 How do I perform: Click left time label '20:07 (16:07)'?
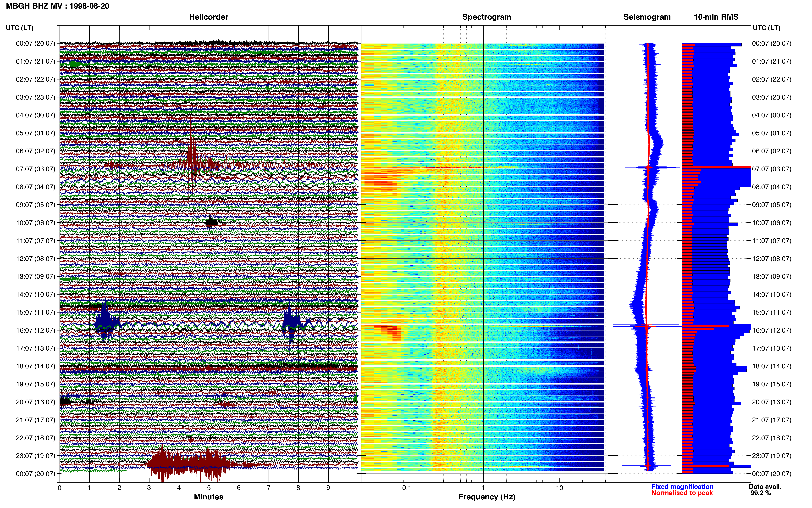coord(36,402)
